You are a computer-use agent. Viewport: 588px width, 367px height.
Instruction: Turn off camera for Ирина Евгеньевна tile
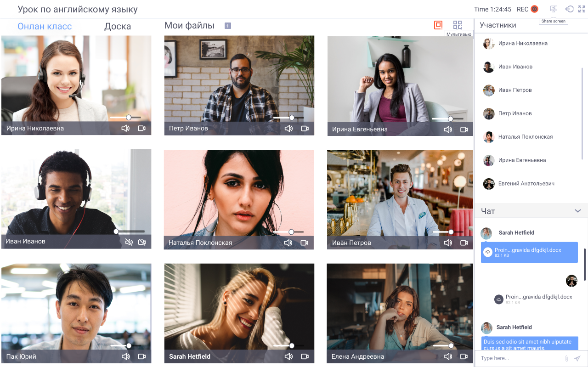click(x=464, y=130)
